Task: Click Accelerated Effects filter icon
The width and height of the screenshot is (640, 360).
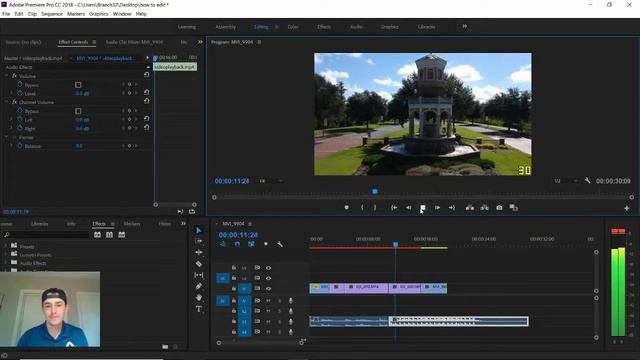Action: point(97,235)
